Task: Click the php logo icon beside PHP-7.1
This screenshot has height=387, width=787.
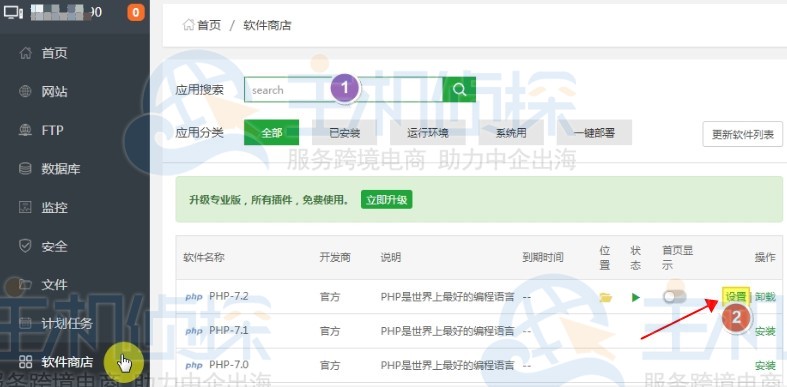Action: point(194,331)
